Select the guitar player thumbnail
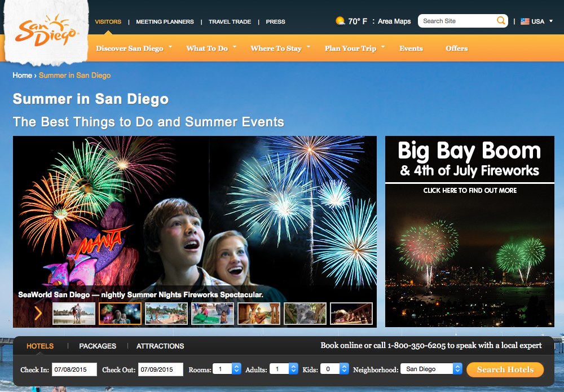This screenshot has height=392, width=564. pyautogui.click(x=259, y=313)
